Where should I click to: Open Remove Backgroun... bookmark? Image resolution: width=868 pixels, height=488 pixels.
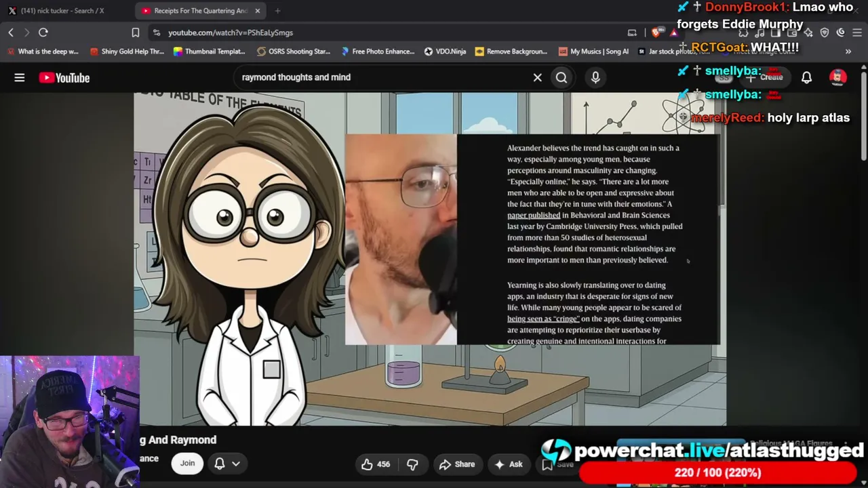pos(511,52)
